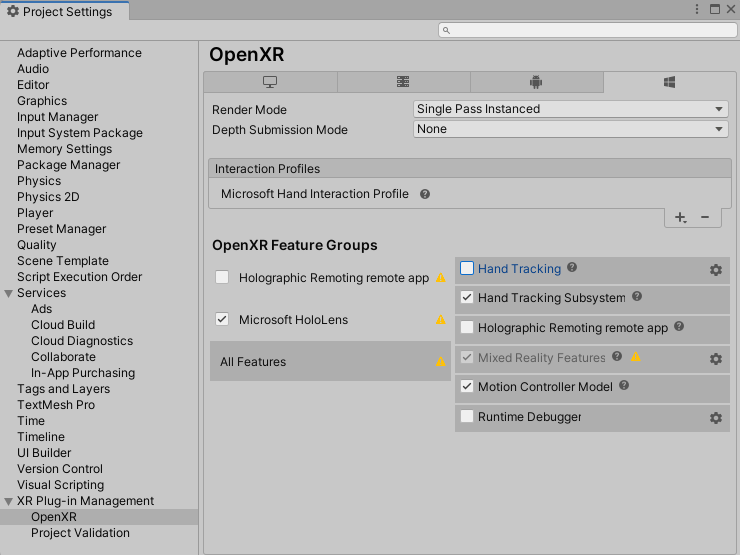The image size is (740, 555).
Task: Select Player settings category
Action: click(x=35, y=213)
